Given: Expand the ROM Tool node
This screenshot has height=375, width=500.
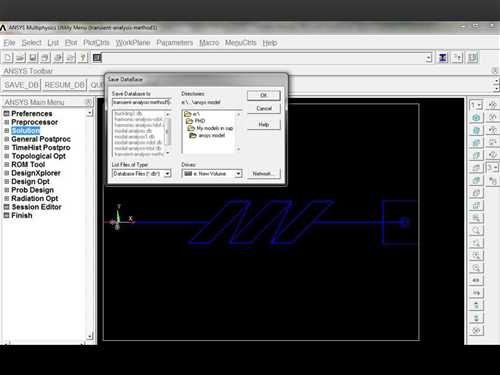Looking at the screenshot, I should [x=6, y=164].
